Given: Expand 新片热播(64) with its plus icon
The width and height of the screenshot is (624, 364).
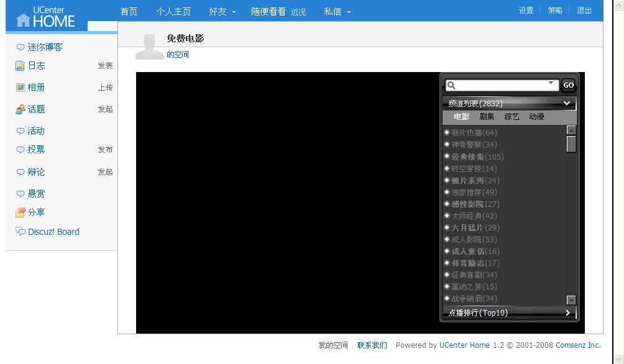Looking at the screenshot, I should click(x=447, y=132).
